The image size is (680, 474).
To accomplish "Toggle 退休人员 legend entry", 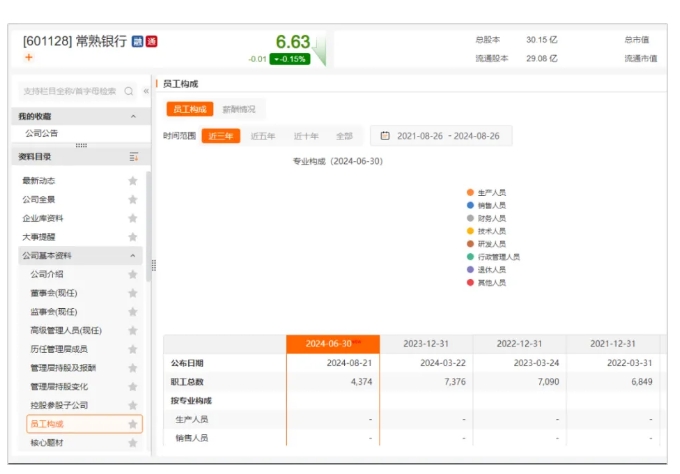I will click(486, 270).
